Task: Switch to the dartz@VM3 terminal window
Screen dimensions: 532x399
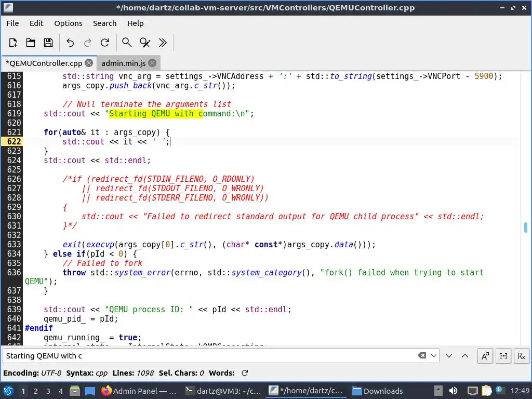Action: coord(223,391)
